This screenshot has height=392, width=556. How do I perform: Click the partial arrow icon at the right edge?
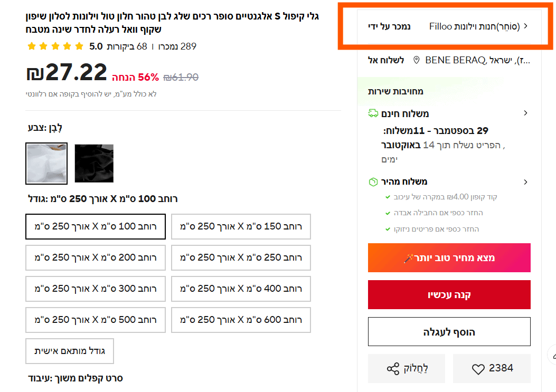552,355
